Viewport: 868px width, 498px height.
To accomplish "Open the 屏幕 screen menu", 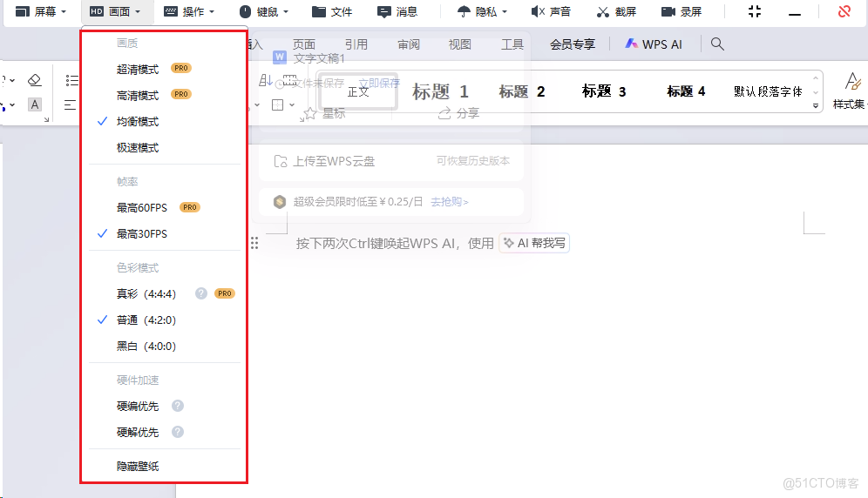I will point(40,11).
